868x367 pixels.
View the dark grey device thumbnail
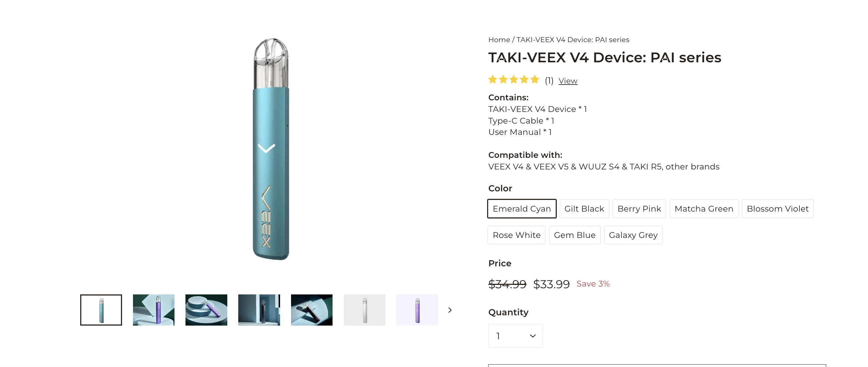(259, 310)
